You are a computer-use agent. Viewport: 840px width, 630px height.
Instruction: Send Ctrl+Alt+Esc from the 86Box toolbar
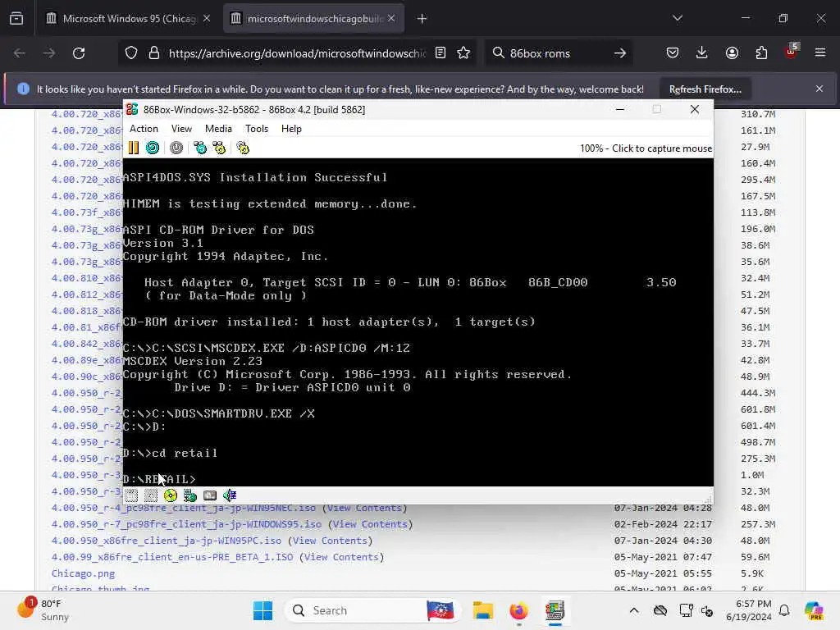[x=219, y=148]
